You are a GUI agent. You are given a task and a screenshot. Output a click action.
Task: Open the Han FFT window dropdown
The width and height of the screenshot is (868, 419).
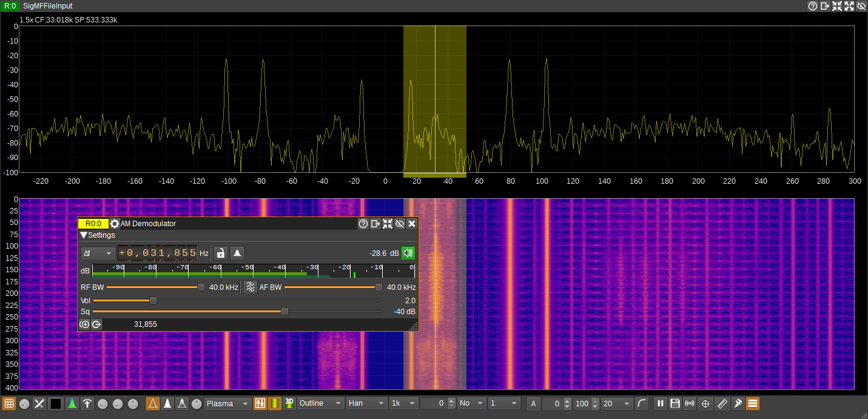pyautogui.click(x=366, y=404)
